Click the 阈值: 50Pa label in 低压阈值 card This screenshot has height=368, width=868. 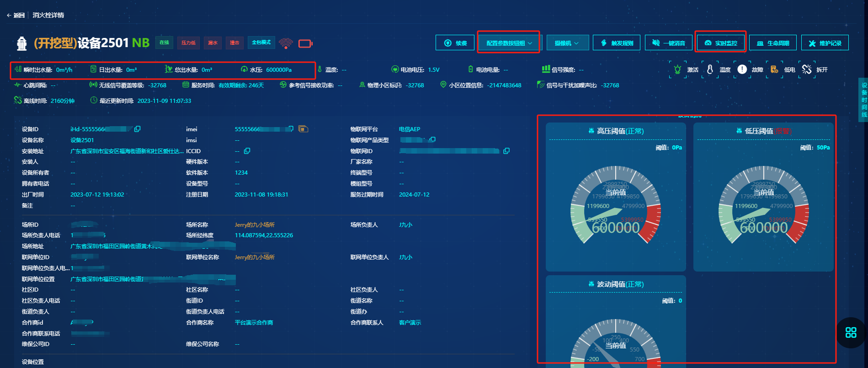815,148
